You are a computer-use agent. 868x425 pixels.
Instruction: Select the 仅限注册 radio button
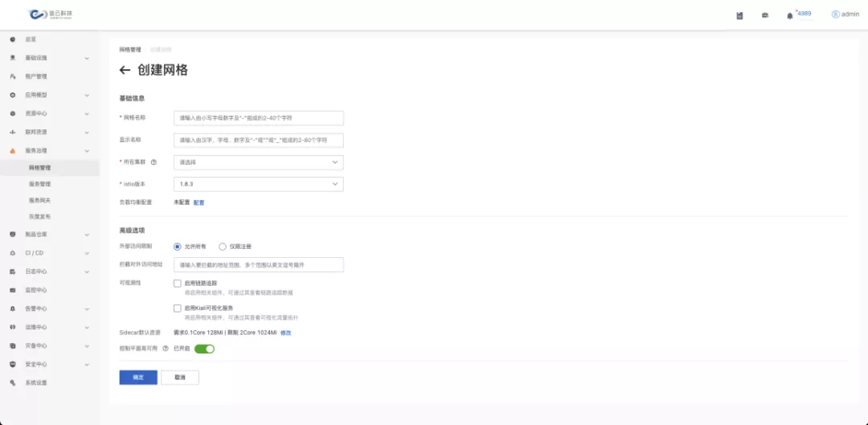coord(223,247)
